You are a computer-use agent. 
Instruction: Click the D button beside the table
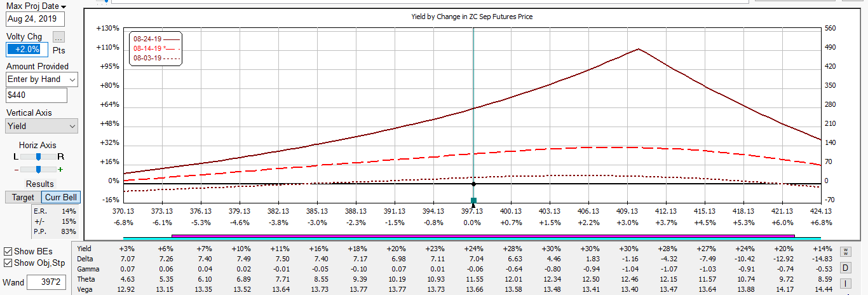(x=846, y=268)
